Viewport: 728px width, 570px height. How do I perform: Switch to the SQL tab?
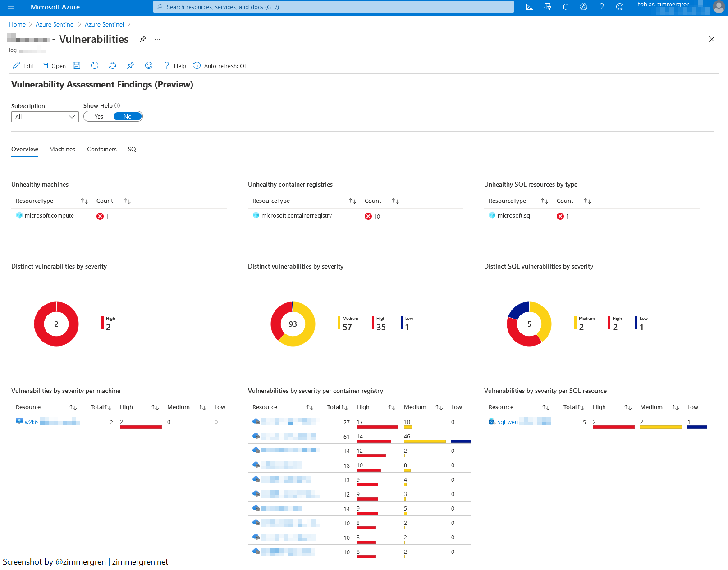pyautogui.click(x=133, y=149)
